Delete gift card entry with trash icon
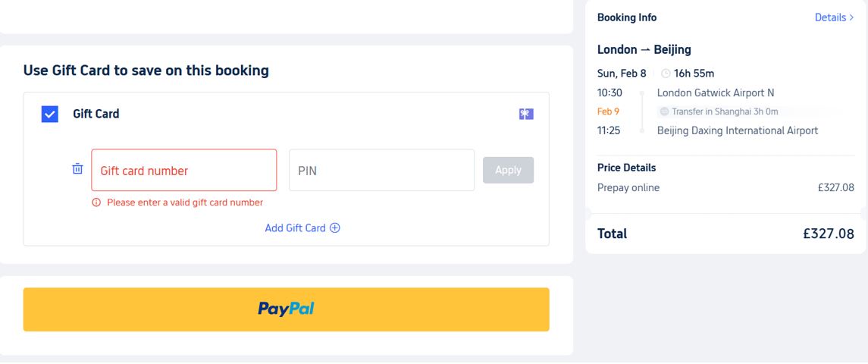 click(77, 169)
